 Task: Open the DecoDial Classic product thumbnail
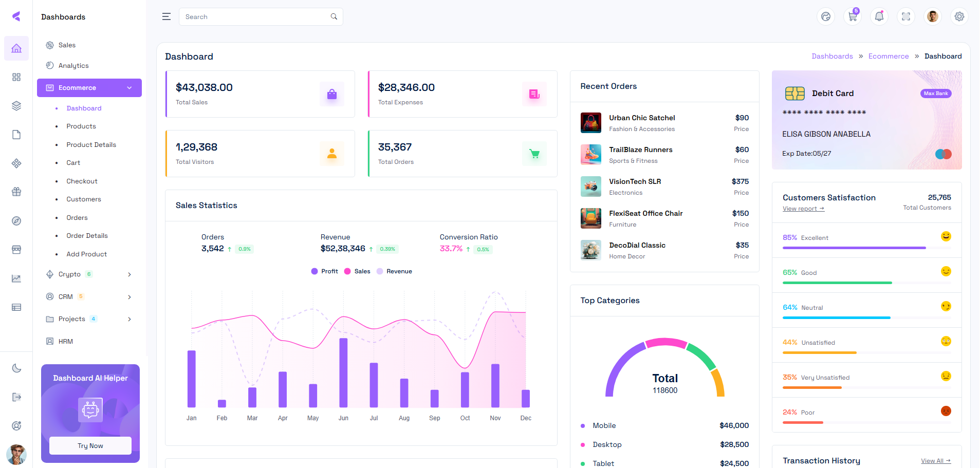590,250
